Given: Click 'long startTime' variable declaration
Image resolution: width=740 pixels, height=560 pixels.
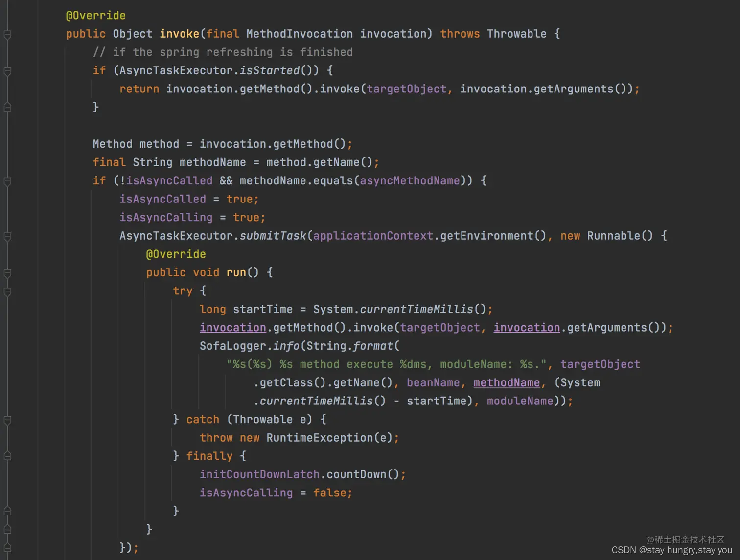Looking at the screenshot, I should pyautogui.click(x=246, y=309).
